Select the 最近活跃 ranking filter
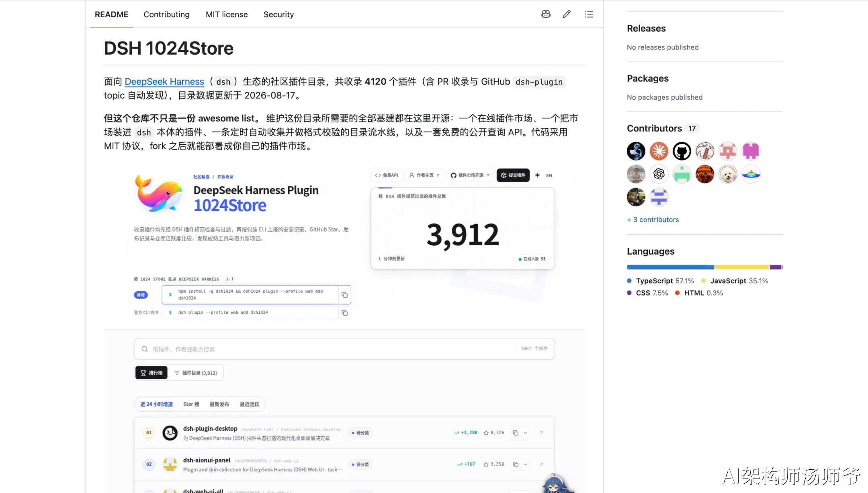This screenshot has height=493, width=868. coord(250,404)
